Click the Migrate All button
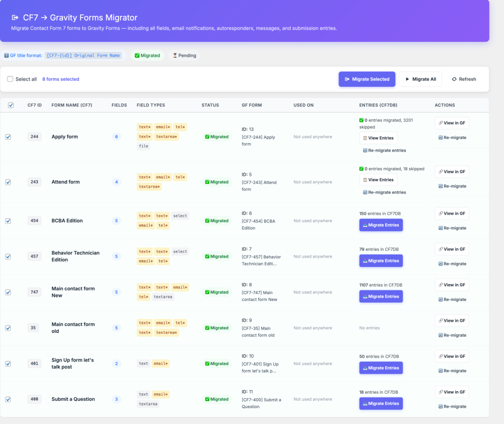The height and width of the screenshot is (424, 504). tap(420, 79)
